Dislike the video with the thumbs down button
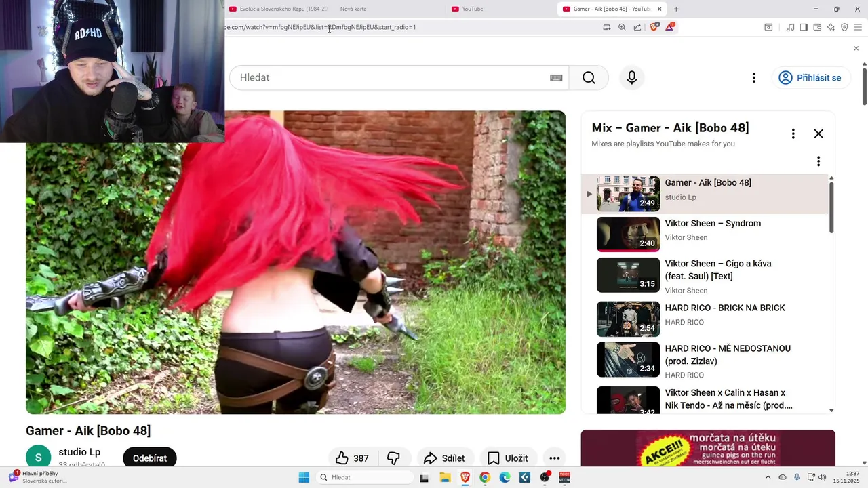The height and width of the screenshot is (488, 868). tap(394, 458)
